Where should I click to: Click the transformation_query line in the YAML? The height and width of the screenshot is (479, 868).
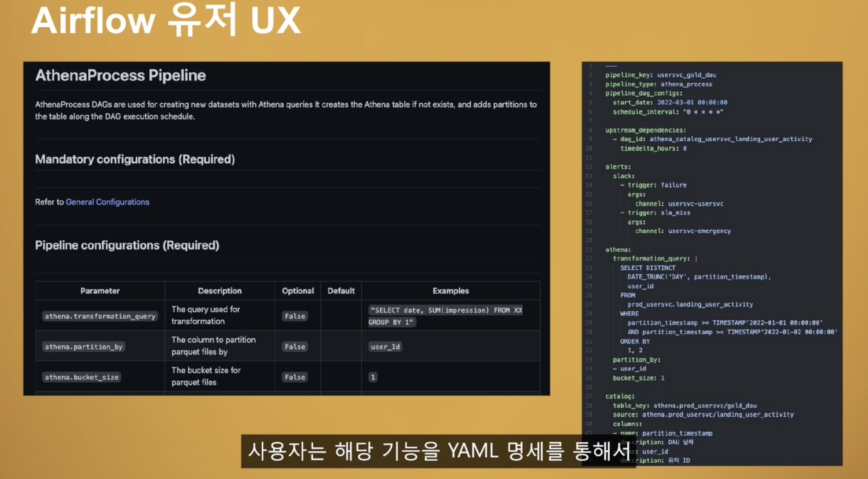651,258
